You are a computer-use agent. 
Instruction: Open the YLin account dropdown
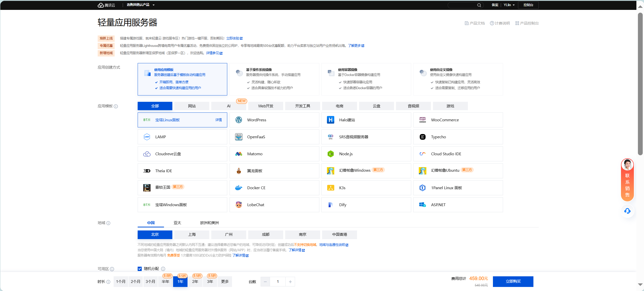click(x=509, y=5)
